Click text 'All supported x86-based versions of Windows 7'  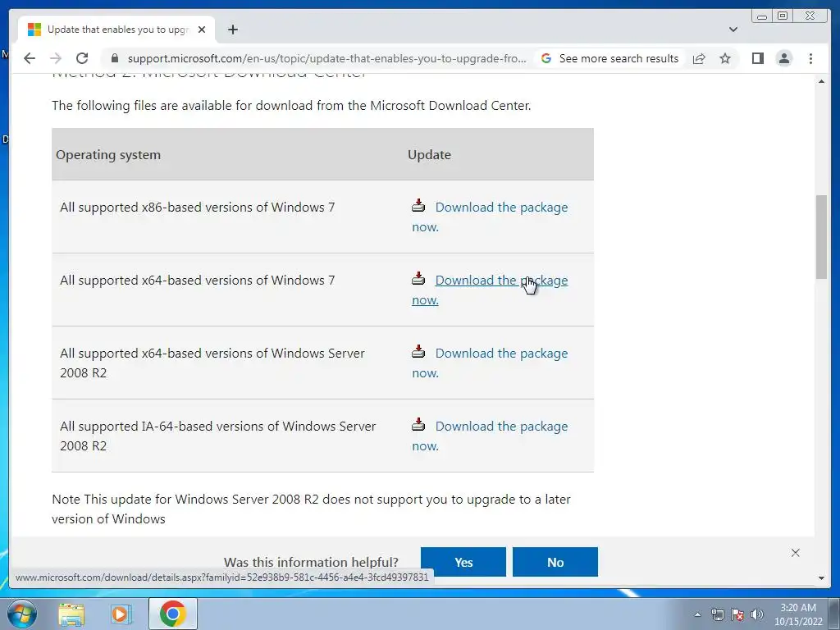pyautogui.click(x=197, y=207)
